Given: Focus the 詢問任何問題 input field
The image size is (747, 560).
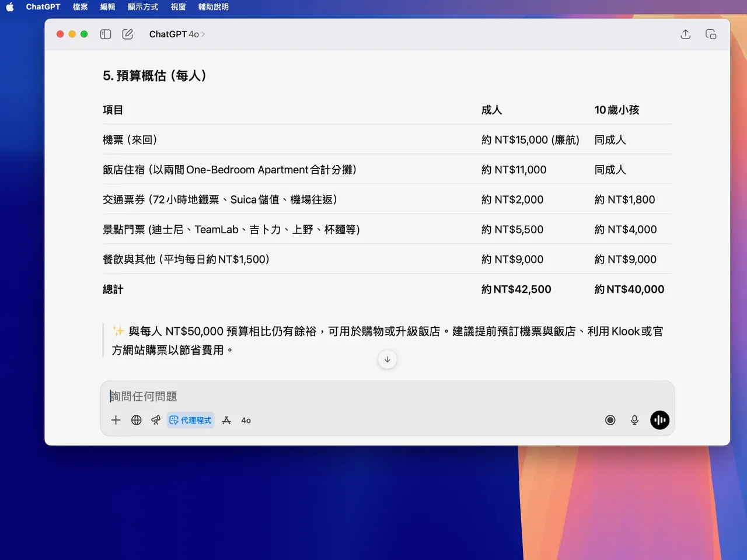Looking at the screenshot, I should [388, 396].
